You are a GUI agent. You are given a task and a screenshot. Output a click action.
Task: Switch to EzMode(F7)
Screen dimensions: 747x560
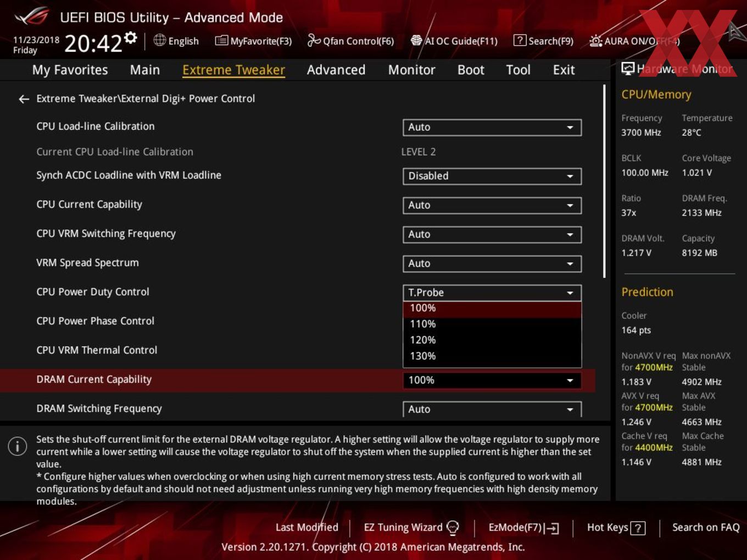[523, 528]
